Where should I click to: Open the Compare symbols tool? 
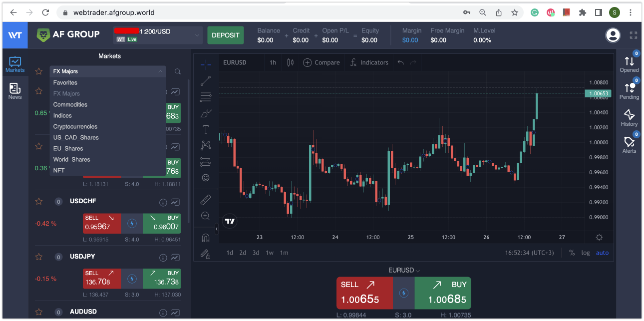click(x=321, y=62)
